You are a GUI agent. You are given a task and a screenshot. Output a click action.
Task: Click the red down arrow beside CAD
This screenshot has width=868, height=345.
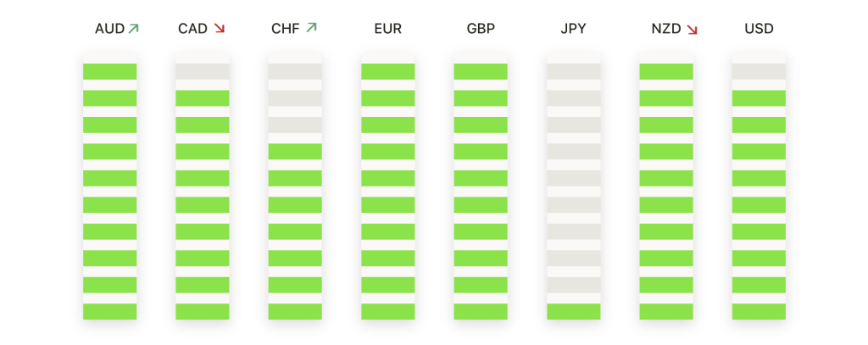click(220, 29)
